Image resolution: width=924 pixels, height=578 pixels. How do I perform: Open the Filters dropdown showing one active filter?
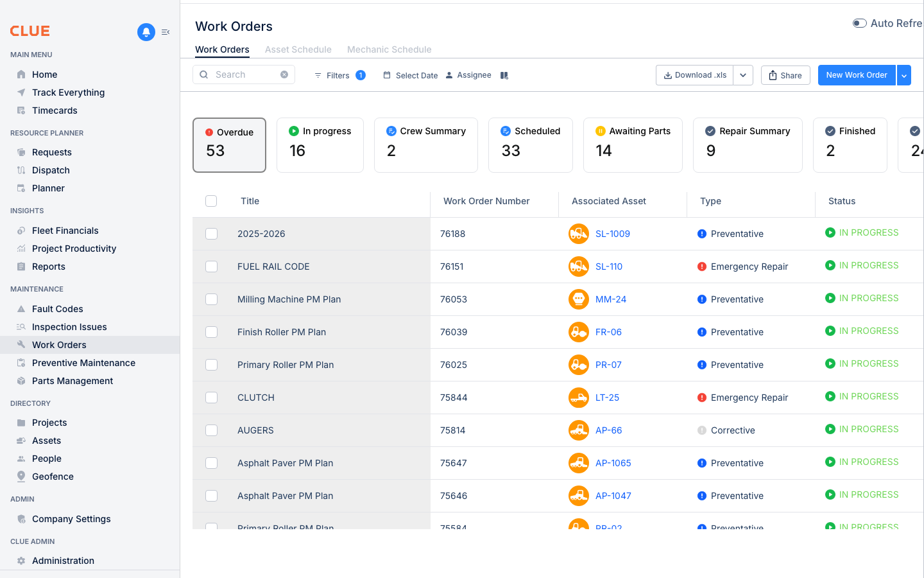339,75
